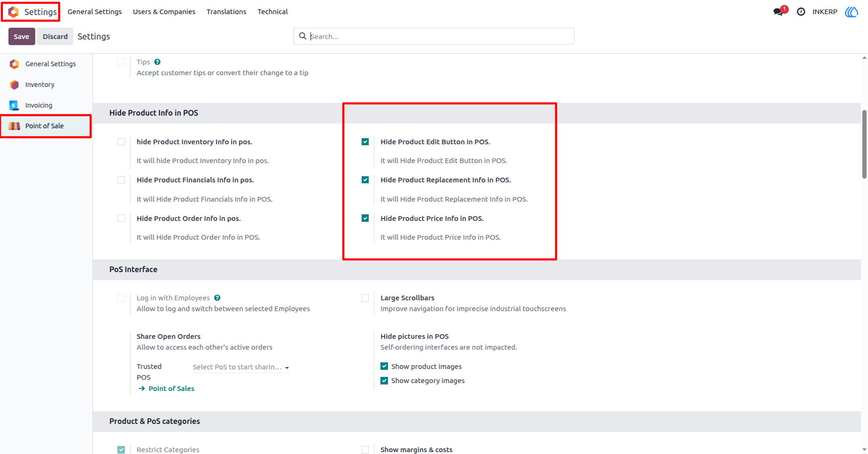
Task: Open the Technical menu
Action: click(272, 12)
